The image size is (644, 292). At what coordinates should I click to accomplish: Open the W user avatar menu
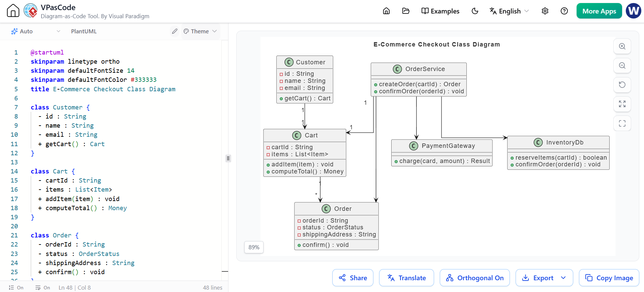point(634,11)
